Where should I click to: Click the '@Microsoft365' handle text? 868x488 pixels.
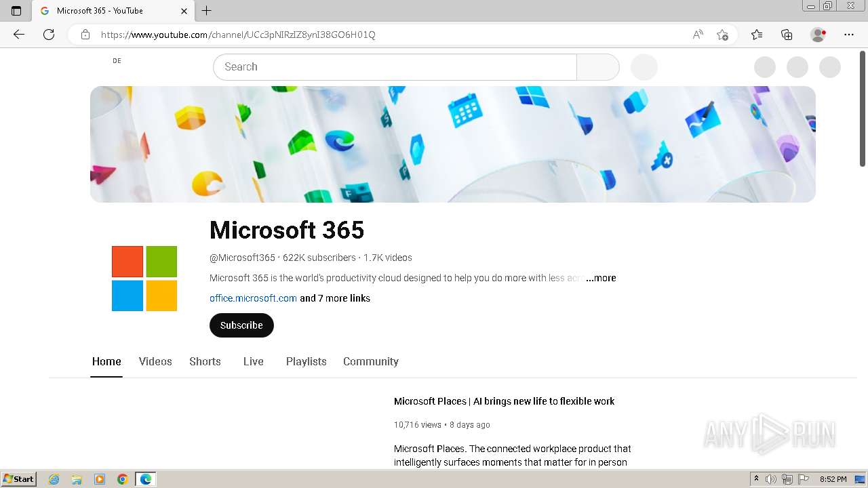point(242,258)
